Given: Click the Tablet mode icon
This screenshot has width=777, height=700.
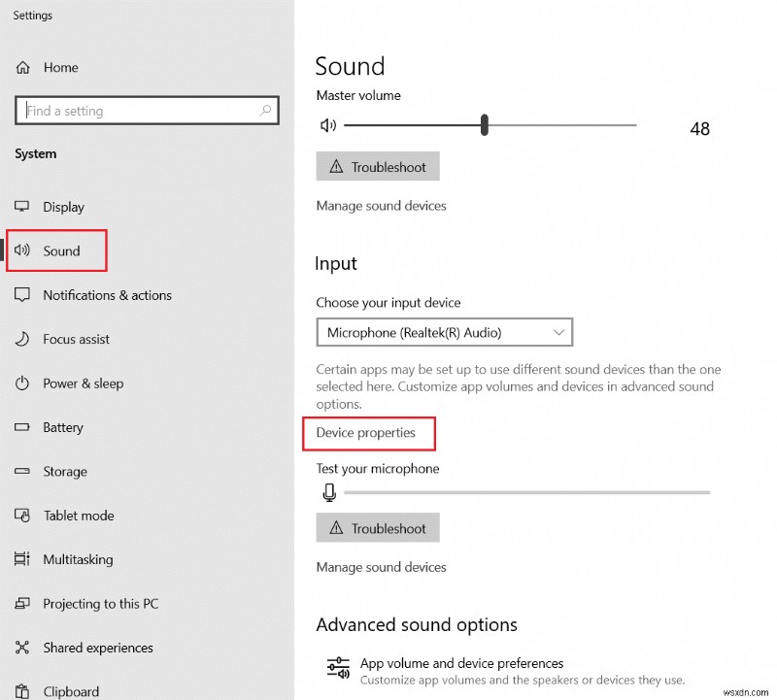Looking at the screenshot, I should (x=21, y=516).
